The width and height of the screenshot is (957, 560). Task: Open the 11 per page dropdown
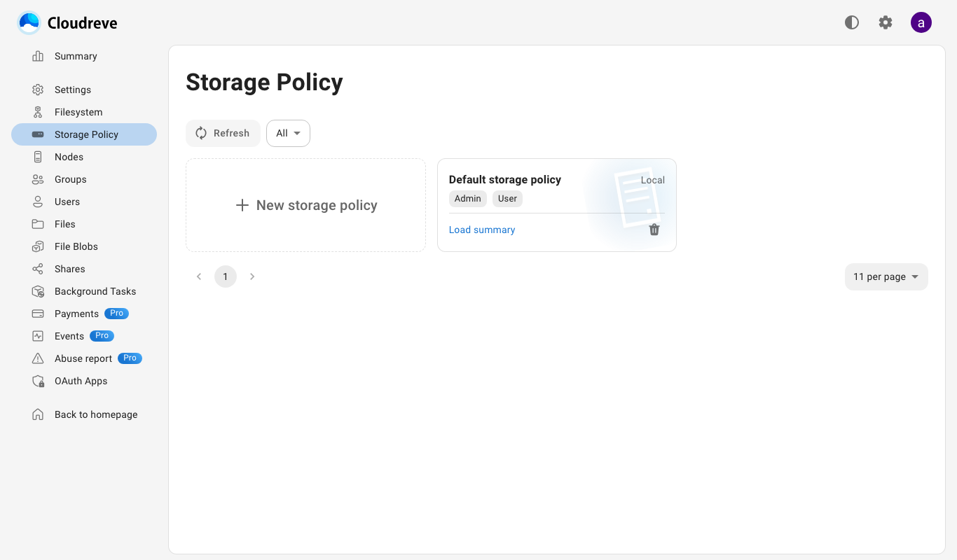[886, 276]
